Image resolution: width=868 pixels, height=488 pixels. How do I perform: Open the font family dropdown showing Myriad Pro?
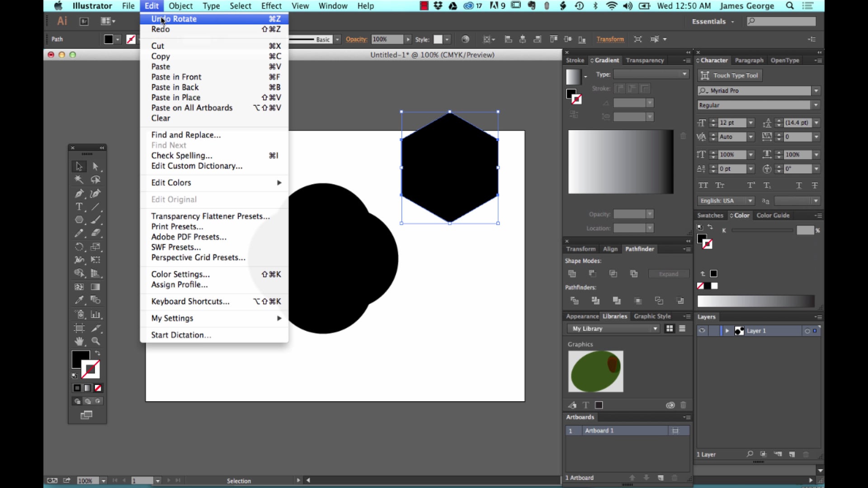tap(816, 90)
